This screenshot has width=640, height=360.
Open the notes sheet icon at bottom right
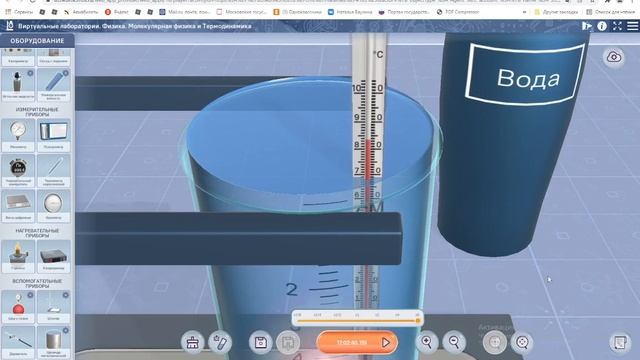(x=620, y=342)
